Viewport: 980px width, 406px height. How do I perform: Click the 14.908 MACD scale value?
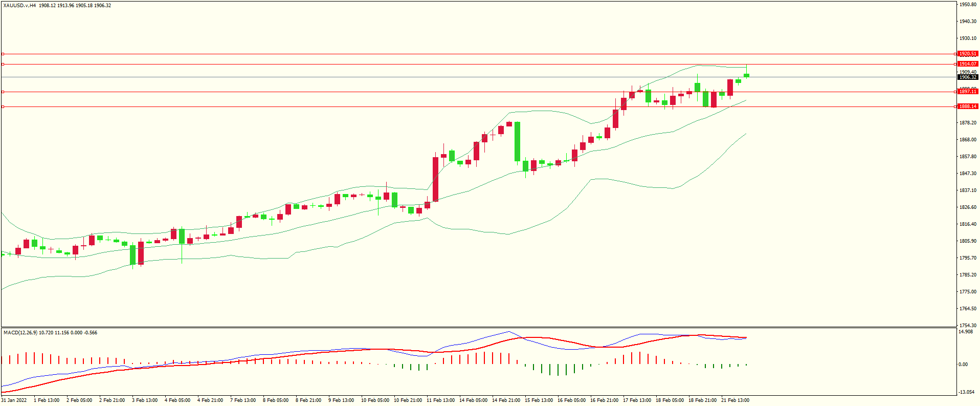[966, 332]
